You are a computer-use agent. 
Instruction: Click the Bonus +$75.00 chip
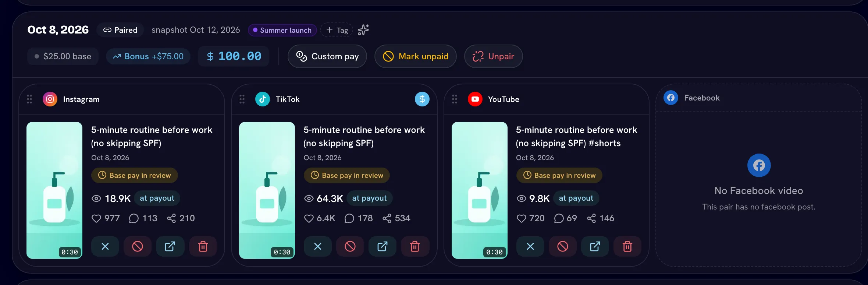pos(148,56)
